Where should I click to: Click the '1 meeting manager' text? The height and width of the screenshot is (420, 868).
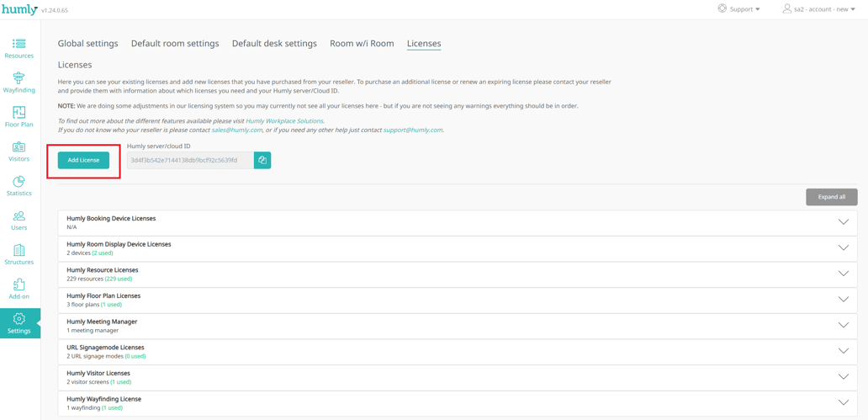93,331
